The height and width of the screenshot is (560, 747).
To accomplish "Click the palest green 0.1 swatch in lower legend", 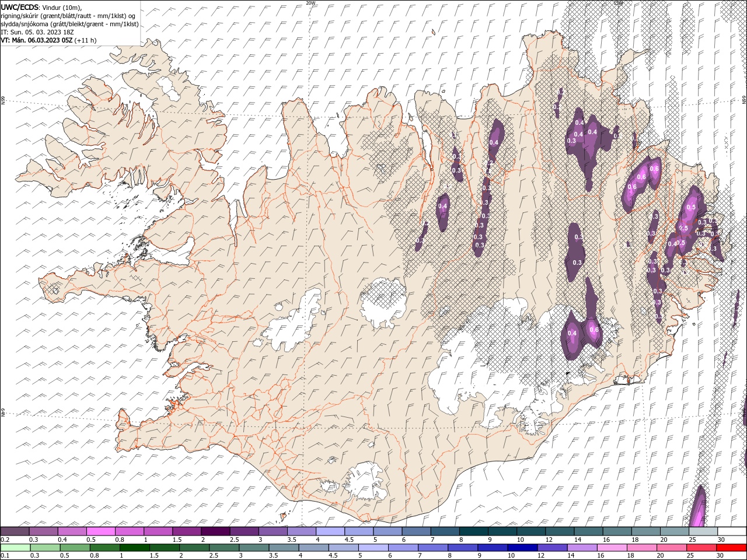I will coord(15,548).
